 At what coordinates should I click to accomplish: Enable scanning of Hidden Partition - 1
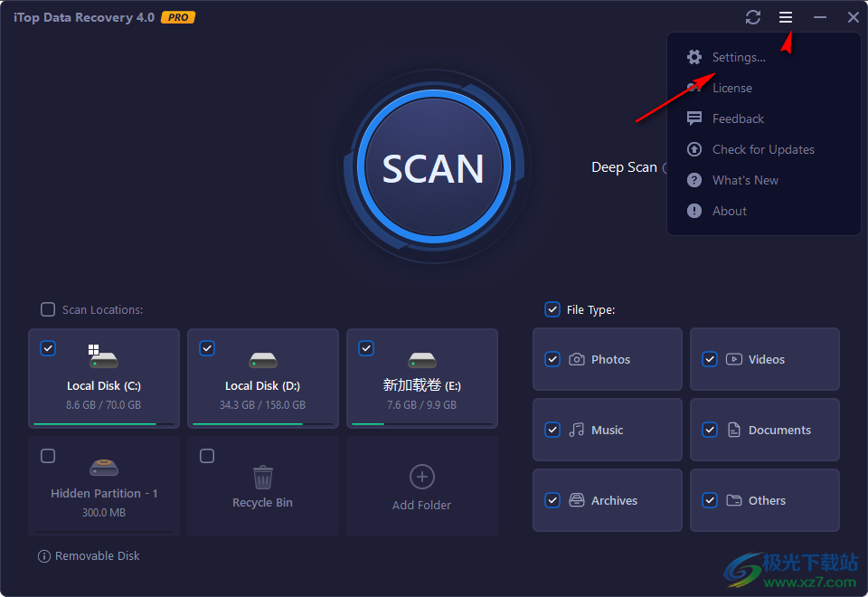pyautogui.click(x=48, y=456)
